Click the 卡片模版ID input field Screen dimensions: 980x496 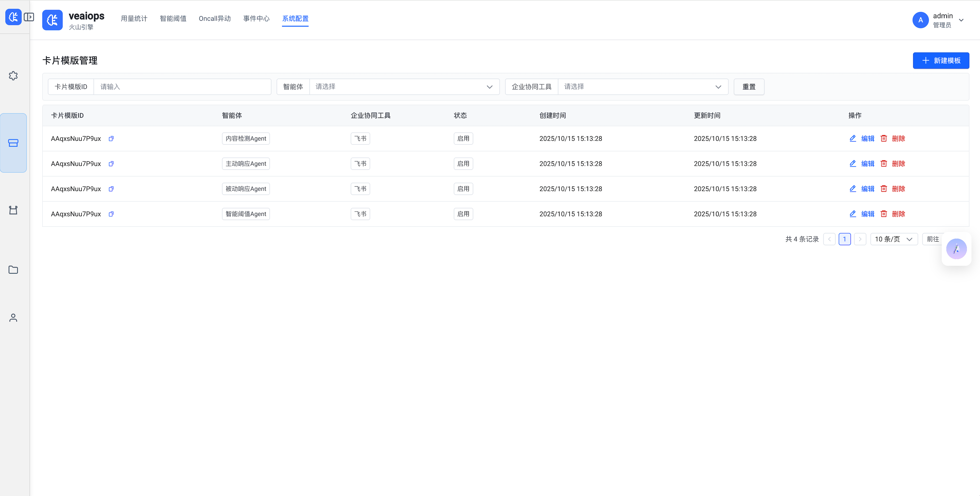pos(182,87)
